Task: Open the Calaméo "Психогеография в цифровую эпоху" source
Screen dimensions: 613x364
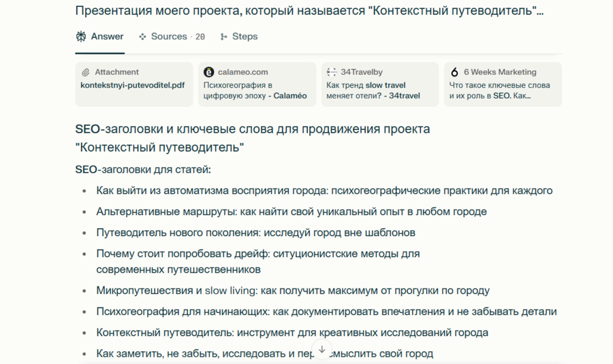Action: click(x=255, y=90)
